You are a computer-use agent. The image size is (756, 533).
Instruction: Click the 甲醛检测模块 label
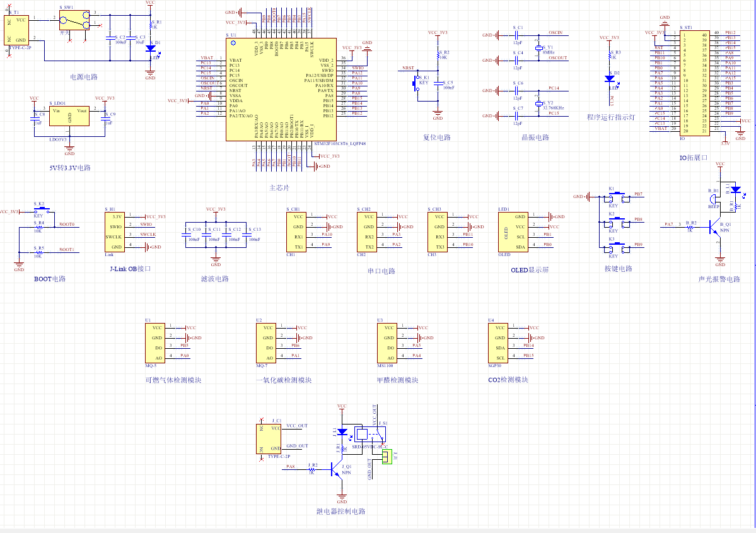coord(397,380)
